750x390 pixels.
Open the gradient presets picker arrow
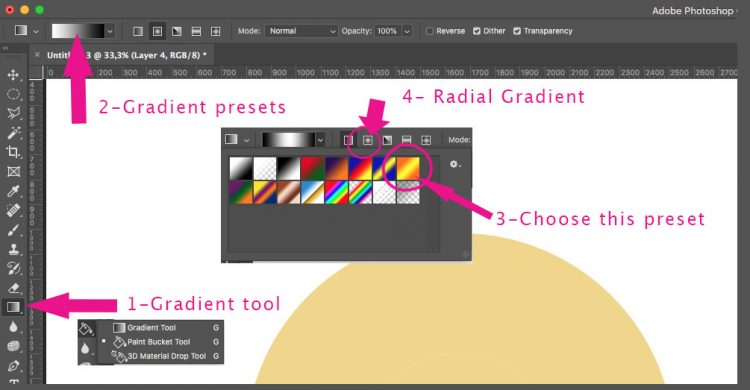(x=110, y=32)
